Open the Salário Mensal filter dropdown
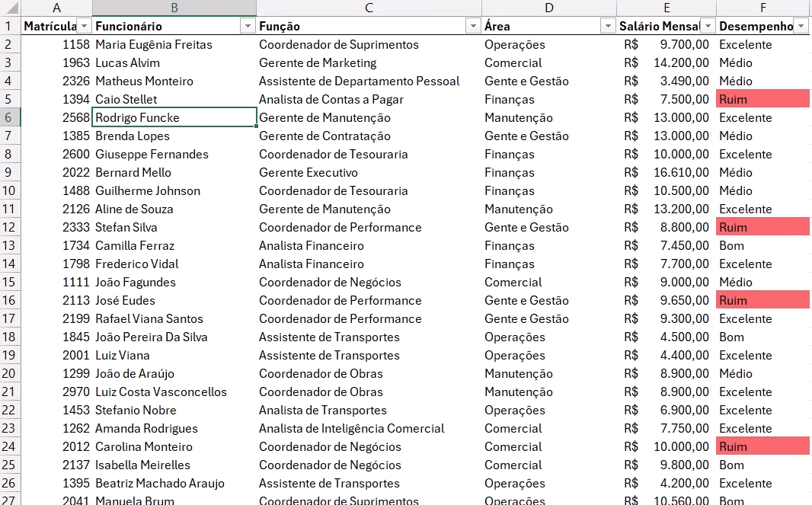812x505 pixels. coord(708,27)
